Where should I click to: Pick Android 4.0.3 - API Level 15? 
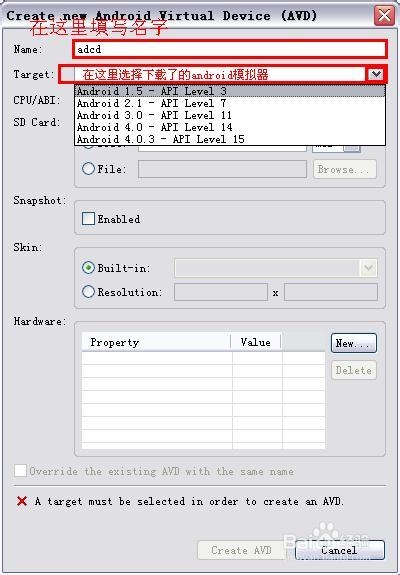[230, 139]
